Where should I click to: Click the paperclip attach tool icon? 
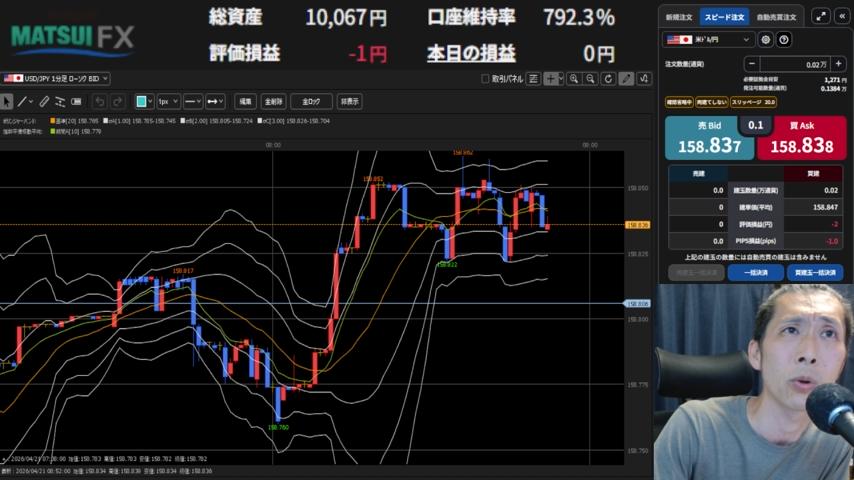click(x=44, y=101)
